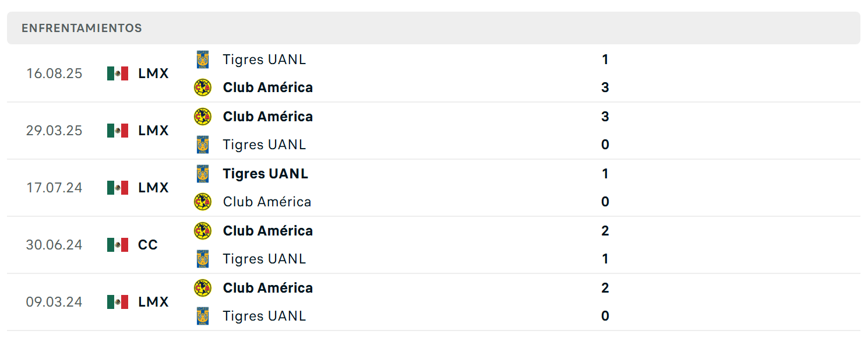Select the CC competition label
868x341 pixels.
(148, 245)
